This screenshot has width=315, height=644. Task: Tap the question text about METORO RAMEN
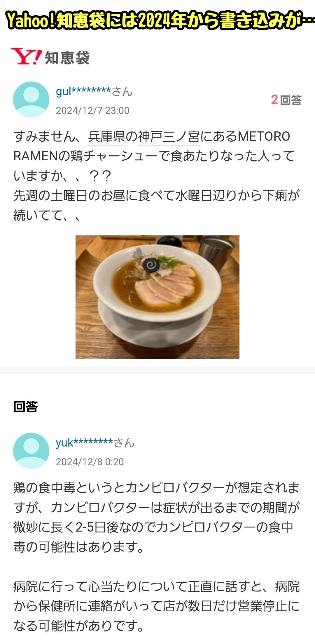pyautogui.click(x=157, y=176)
